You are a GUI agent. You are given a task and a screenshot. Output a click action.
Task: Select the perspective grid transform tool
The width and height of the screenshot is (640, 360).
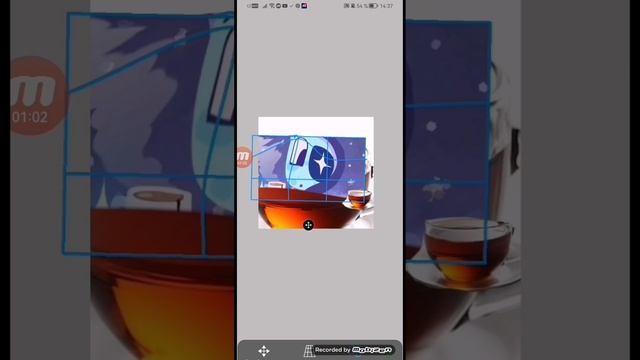coord(309,351)
